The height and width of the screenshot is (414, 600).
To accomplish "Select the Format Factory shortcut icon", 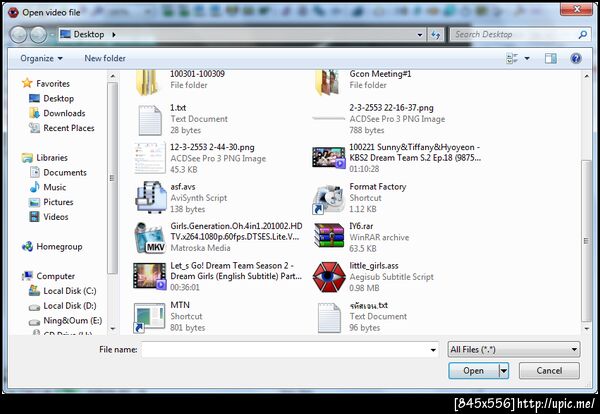I will click(x=328, y=199).
